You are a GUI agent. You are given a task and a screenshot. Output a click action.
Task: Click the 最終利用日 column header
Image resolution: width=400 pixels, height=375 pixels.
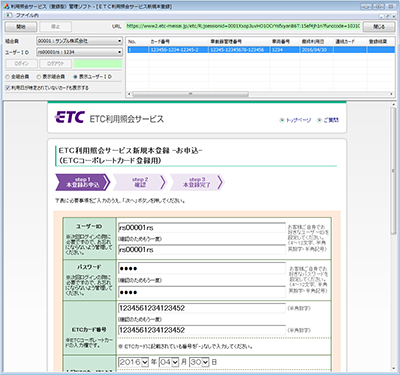click(317, 41)
